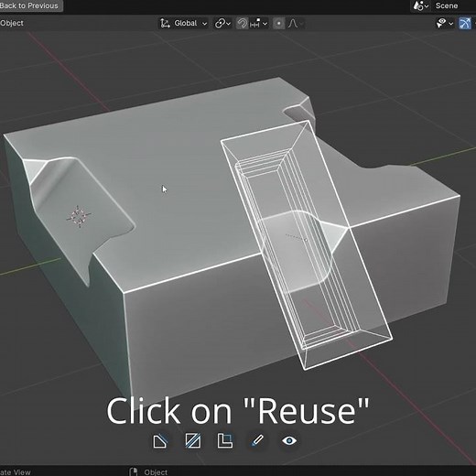Open the proportional falloff curve dropdown
This screenshot has width=476, height=476.
pos(296,23)
